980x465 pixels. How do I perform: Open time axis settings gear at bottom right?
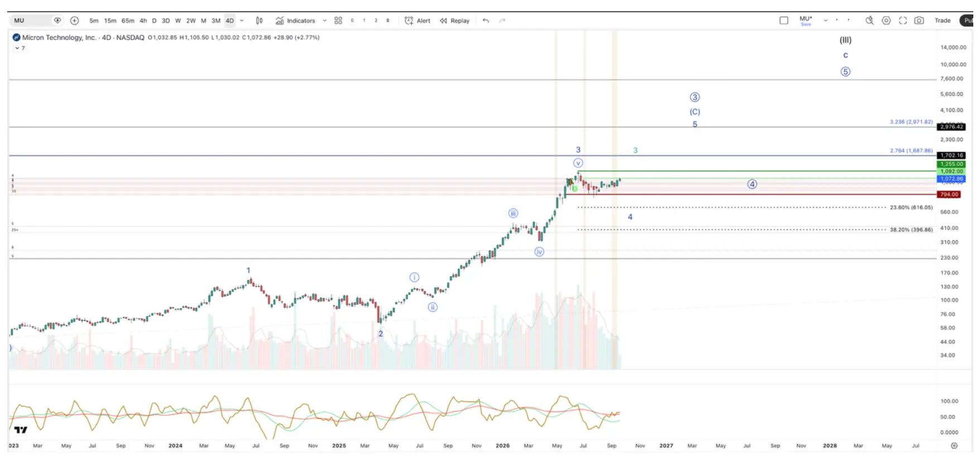click(x=954, y=445)
